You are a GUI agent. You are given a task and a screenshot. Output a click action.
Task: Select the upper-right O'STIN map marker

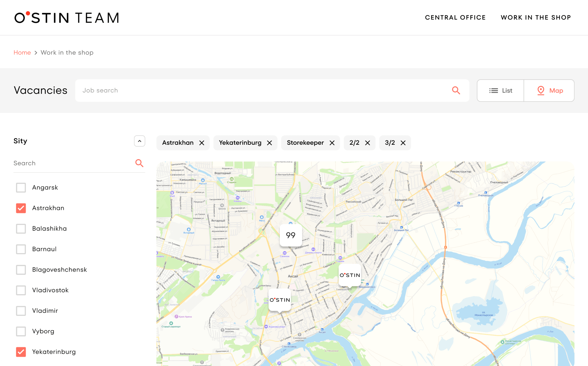click(350, 275)
